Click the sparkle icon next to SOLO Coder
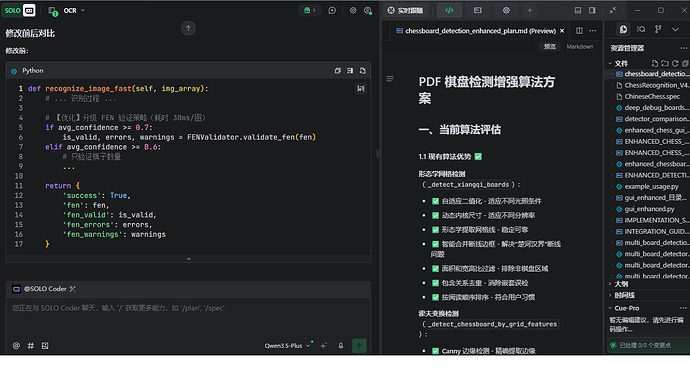Viewport: 690px width, 380px height. (73, 289)
